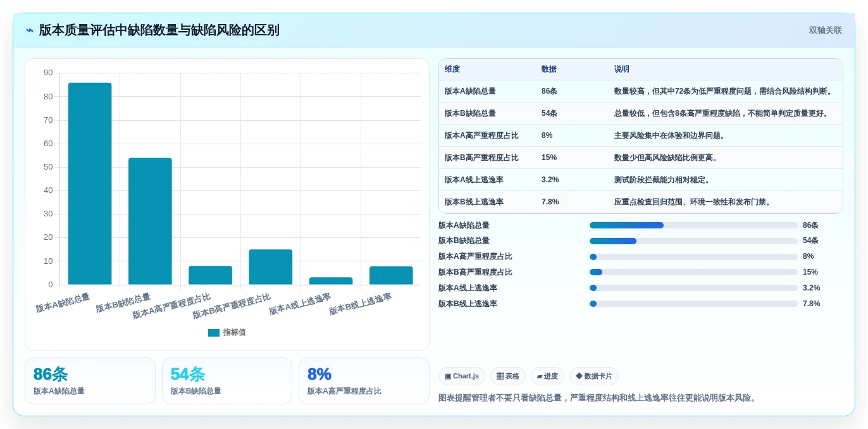Screen dimensions: 868x429
Task: Click the 90 y-axis label
Action: coord(48,73)
